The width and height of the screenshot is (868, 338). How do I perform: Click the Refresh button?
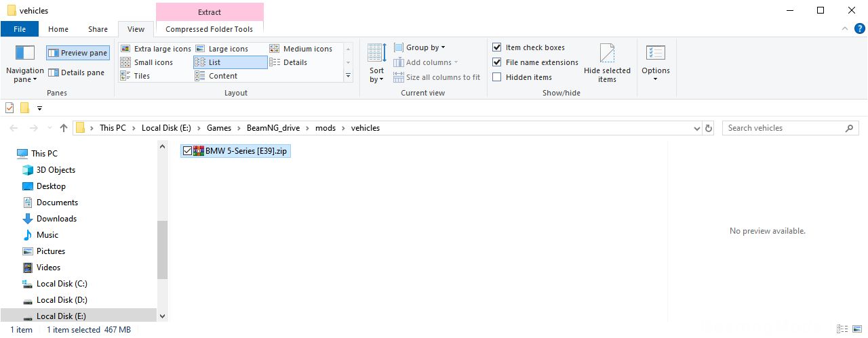coord(709,128)
